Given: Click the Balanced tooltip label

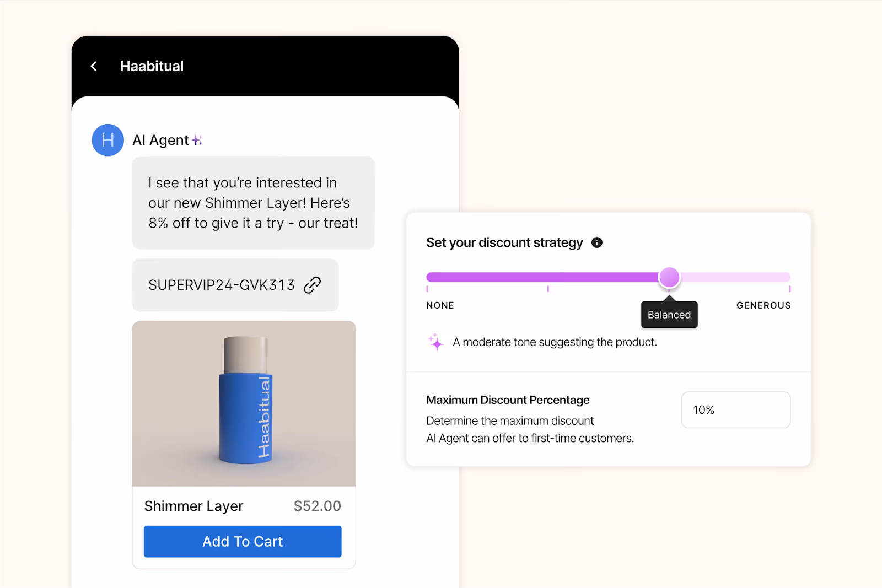Looking at the screenshot, I should coord(669,314).
